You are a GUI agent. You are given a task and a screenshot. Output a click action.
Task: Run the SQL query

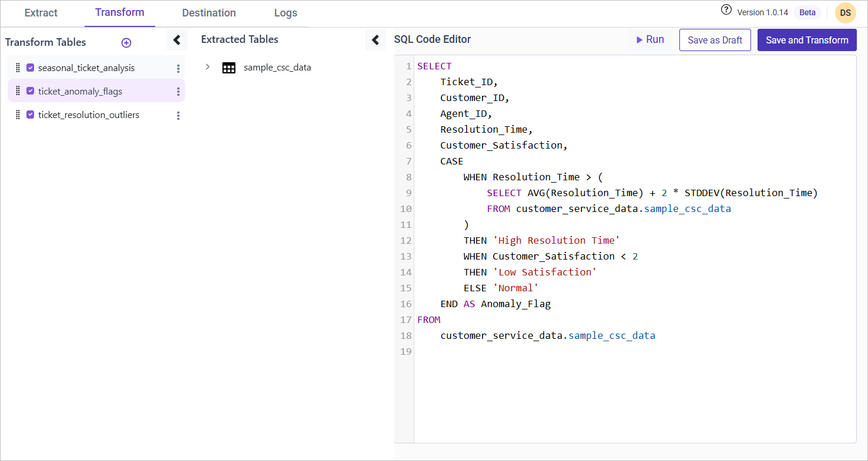[650, 40]
